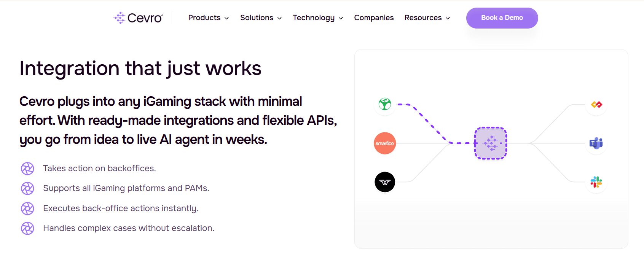
Task: Click the bullet icon beside Supports all iGaming platforms
Action: [27, 188]
